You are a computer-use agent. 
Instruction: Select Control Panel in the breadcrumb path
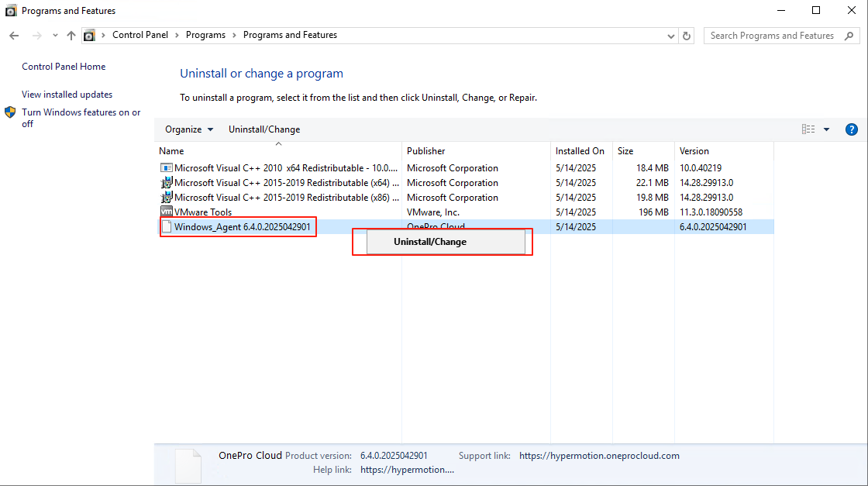pyautogui.click(x=140, y=35)
